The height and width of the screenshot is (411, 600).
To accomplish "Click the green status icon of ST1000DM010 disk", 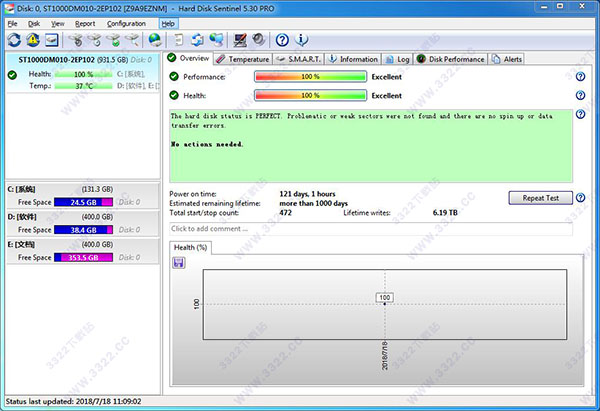I will coord(13,75).
